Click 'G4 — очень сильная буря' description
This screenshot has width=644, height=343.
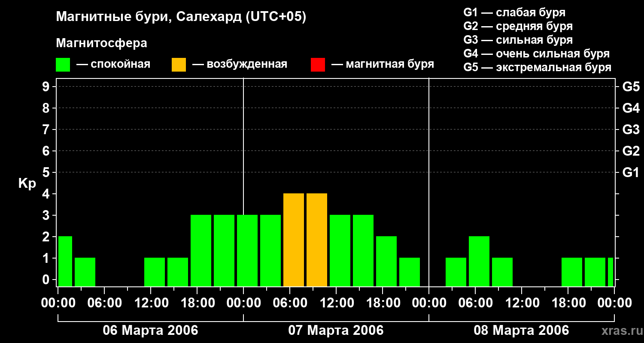tap(536, 54)
